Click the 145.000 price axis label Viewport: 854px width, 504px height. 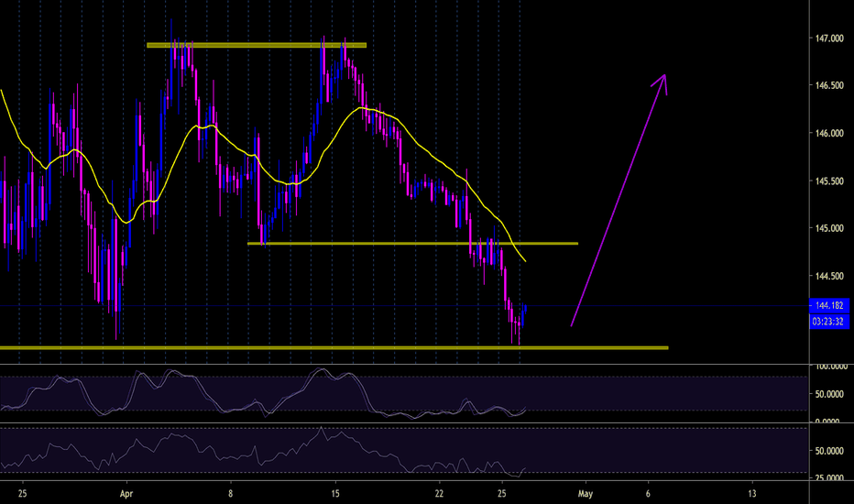coord(829,228)
